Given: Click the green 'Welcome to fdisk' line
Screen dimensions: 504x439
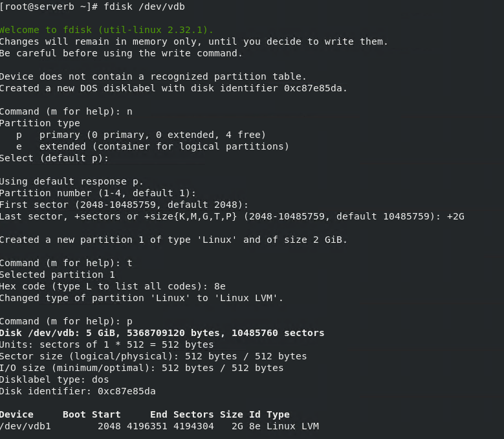Looking at the screenshot, I should (x=106, y=30).
